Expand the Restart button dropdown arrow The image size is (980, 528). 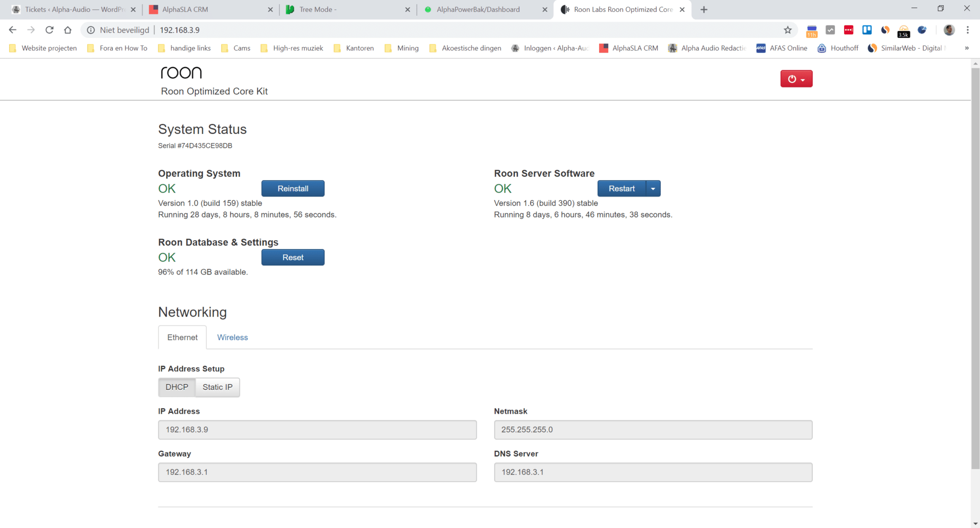[653, 188]
